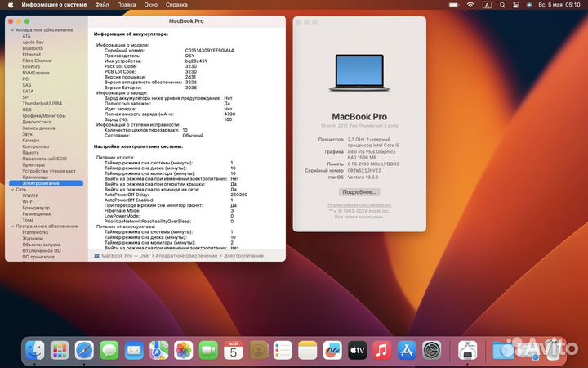The height and width of the screenshot is (368, 588).
Task: Select FireWire in the sidebar
Action: click(31, 67)
